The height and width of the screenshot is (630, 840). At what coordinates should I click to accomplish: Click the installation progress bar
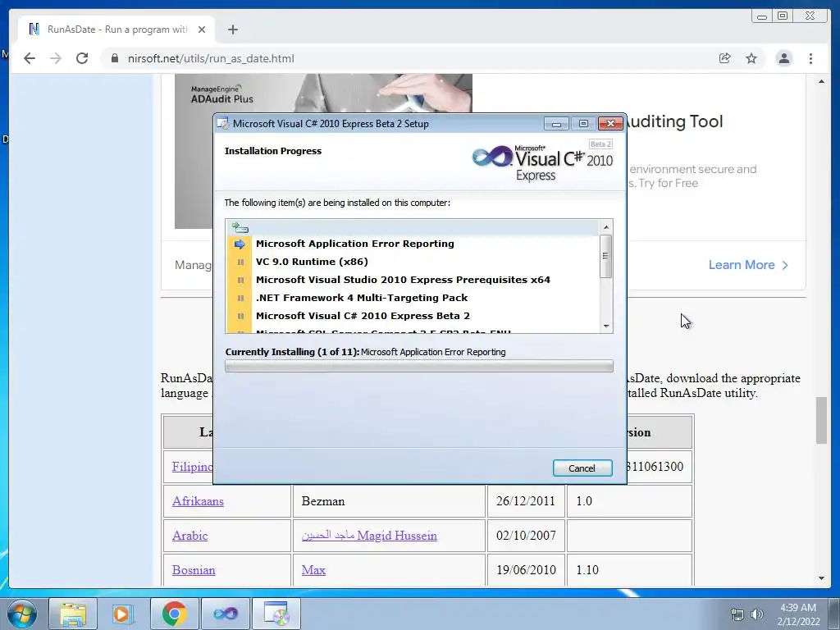pos(419,367)
